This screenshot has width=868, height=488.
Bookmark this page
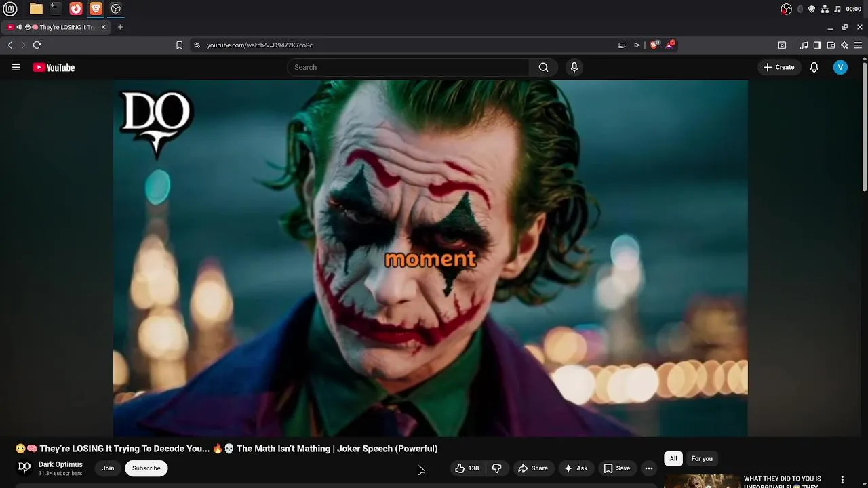click(179, 45)
